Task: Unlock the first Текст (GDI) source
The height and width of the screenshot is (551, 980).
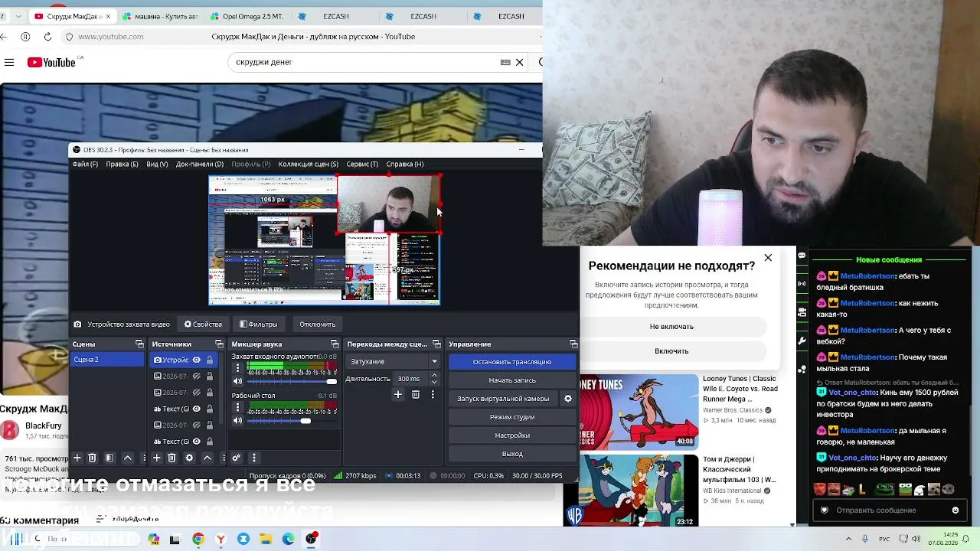Action: click(x=210, y=409)
